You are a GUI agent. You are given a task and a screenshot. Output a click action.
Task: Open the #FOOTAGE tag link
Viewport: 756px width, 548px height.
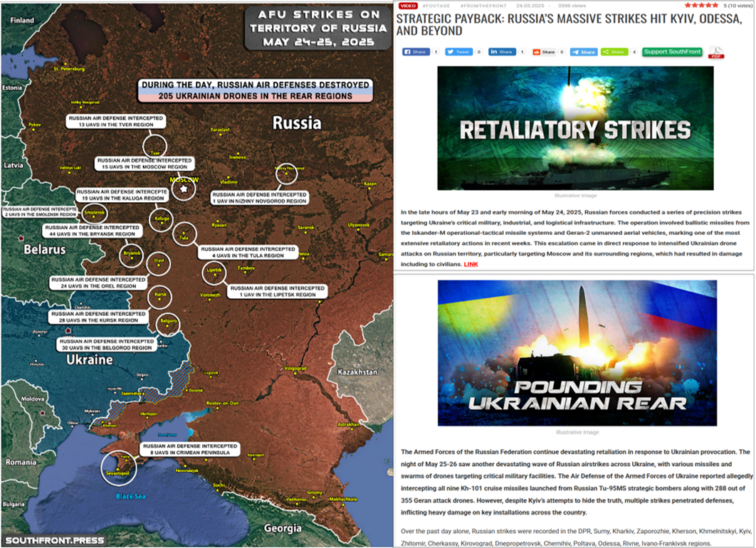click(436, 6)
